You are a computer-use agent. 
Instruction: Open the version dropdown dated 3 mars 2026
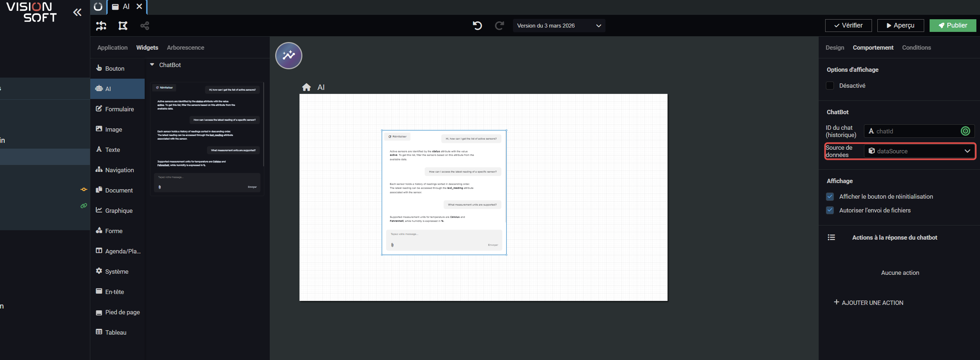coord(558,25)
